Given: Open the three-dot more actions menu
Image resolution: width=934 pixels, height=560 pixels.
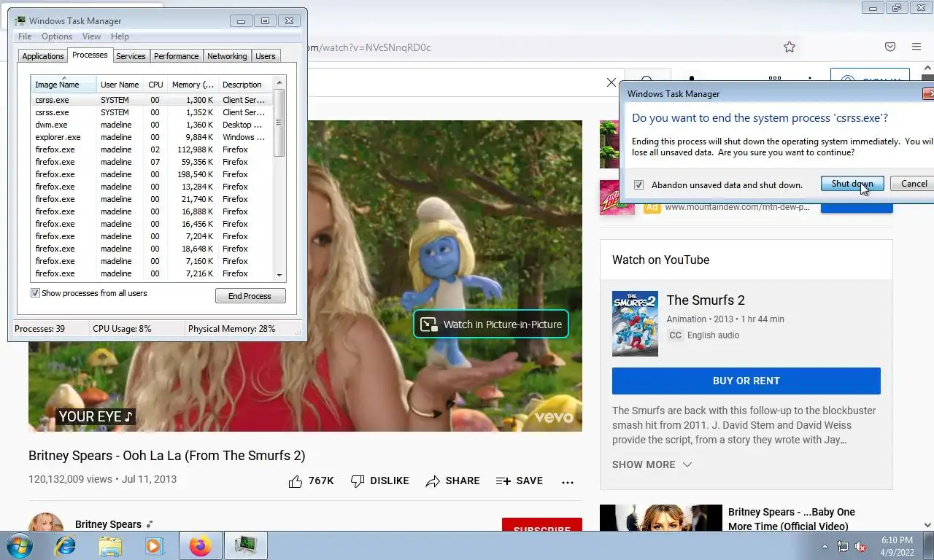Looking at the screenshot, I should click(568, 482).
